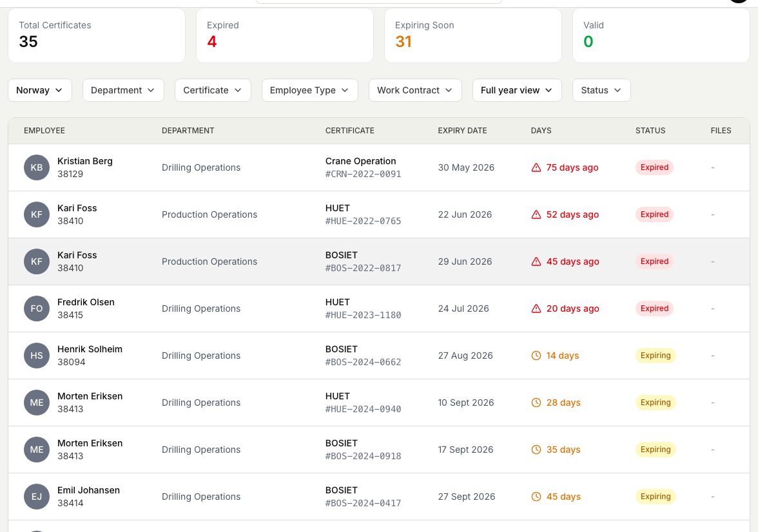
Task: Sort by the DAYS column header
Action: 541,131
